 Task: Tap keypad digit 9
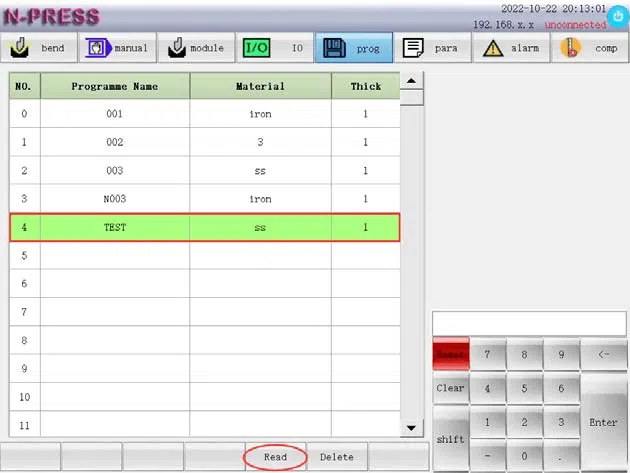[x=561, y=354]
